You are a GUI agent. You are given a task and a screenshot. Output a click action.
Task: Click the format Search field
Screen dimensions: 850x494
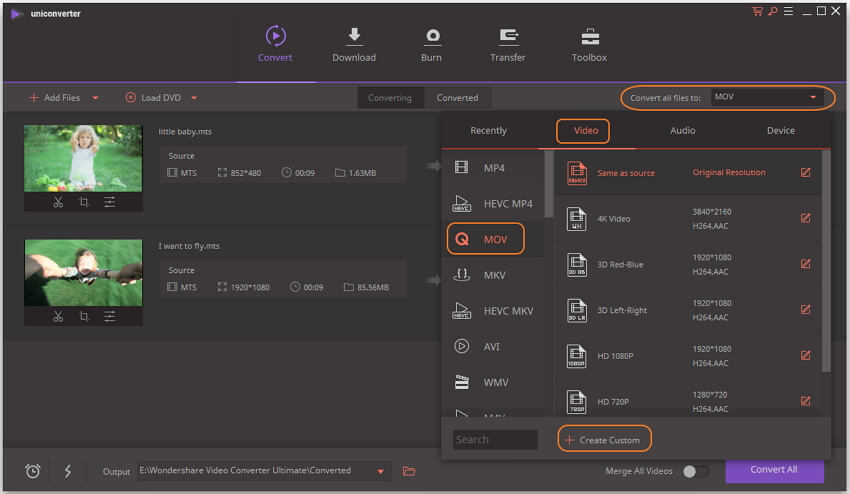click(495, 440)
